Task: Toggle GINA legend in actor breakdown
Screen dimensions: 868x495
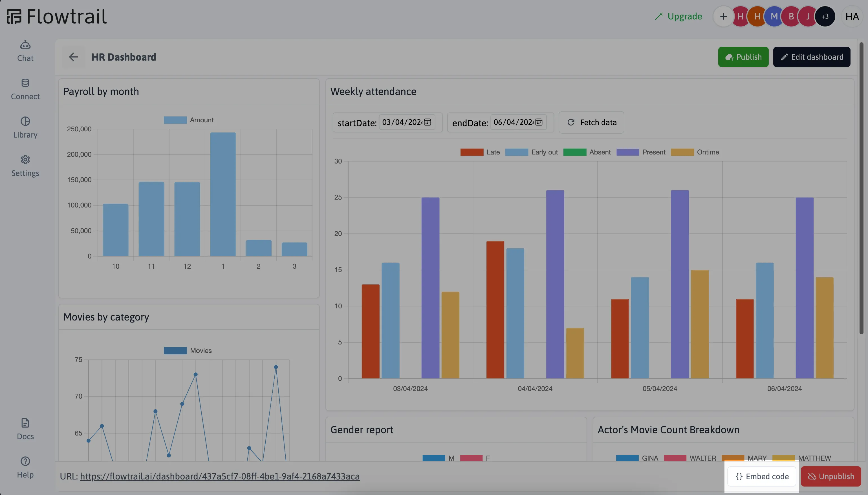Action: pyautogui.click(x=637, y=458)
